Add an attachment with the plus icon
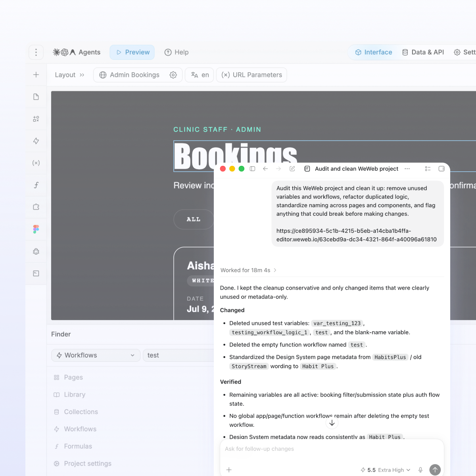The height and width of the screenshot is (476, 476). point(229,470)
